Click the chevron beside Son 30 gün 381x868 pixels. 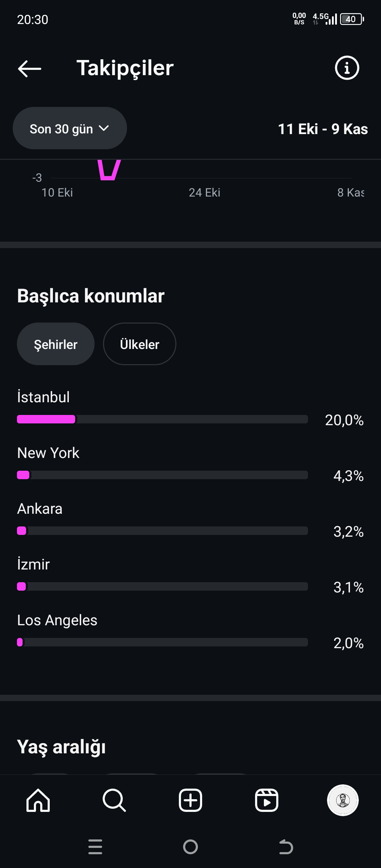[x=104, y=128]
